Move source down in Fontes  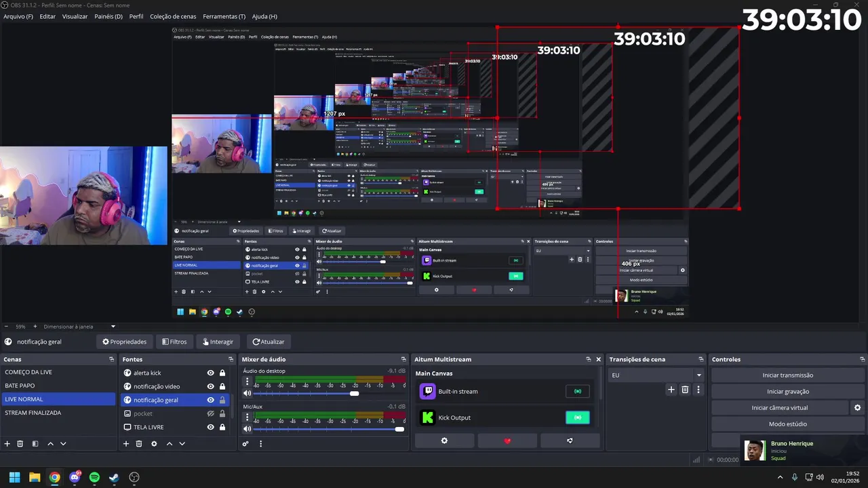coord(182,444)
